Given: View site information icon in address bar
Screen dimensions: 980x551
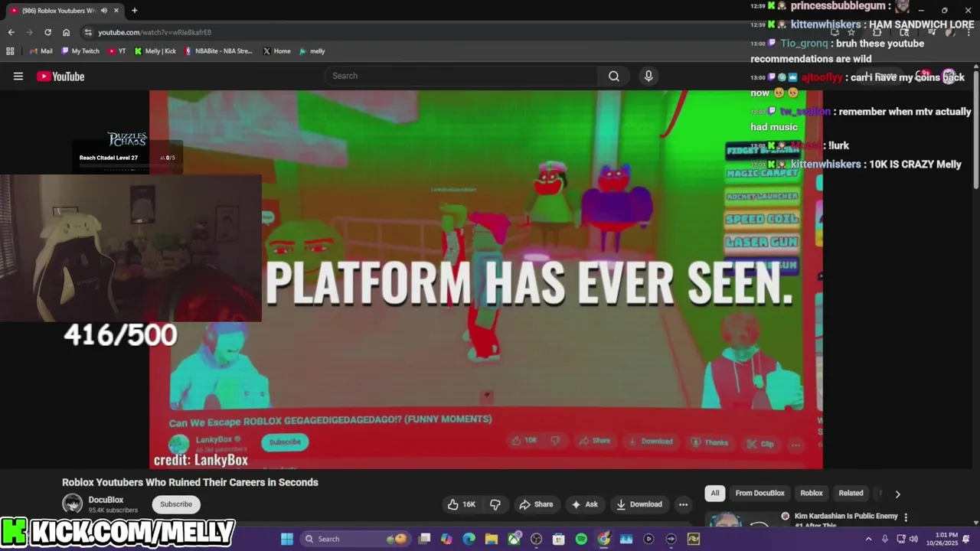Looking at the screenshot, I should click(88, 32).
